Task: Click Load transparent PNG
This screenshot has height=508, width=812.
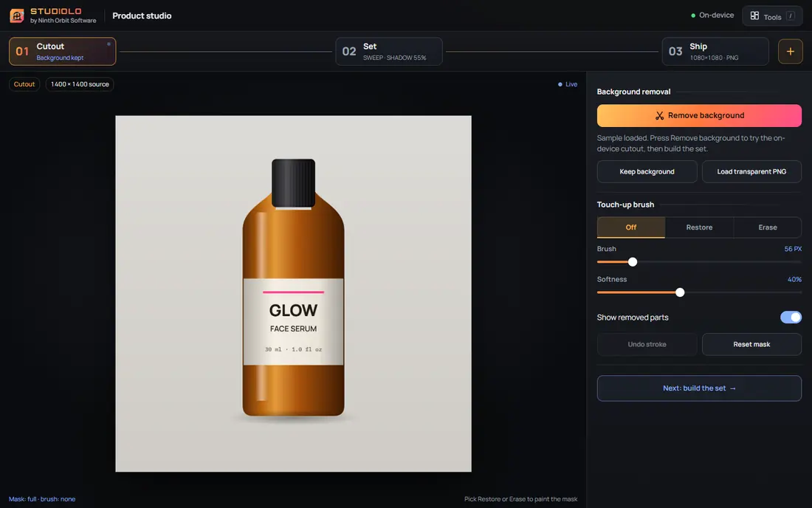Action: (x=751, y=171)
